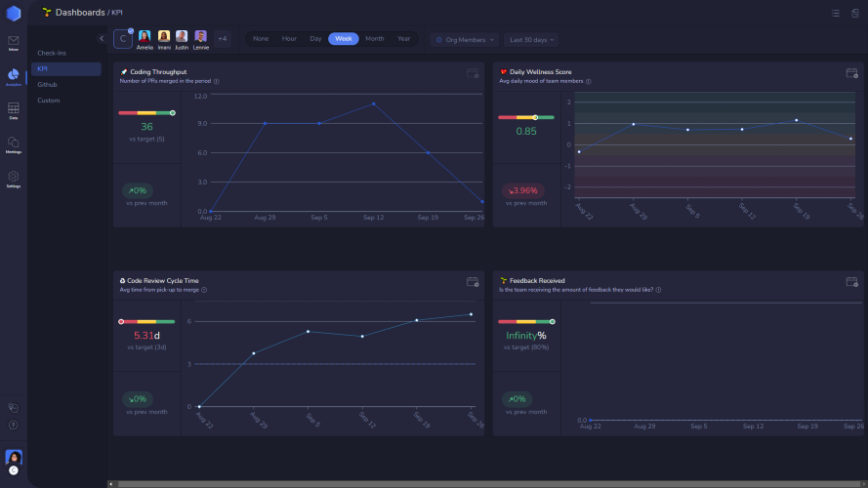The width and height of the screenshot is (868, 488).
Task: Select the Week time granularity
Action: point(344,39)
